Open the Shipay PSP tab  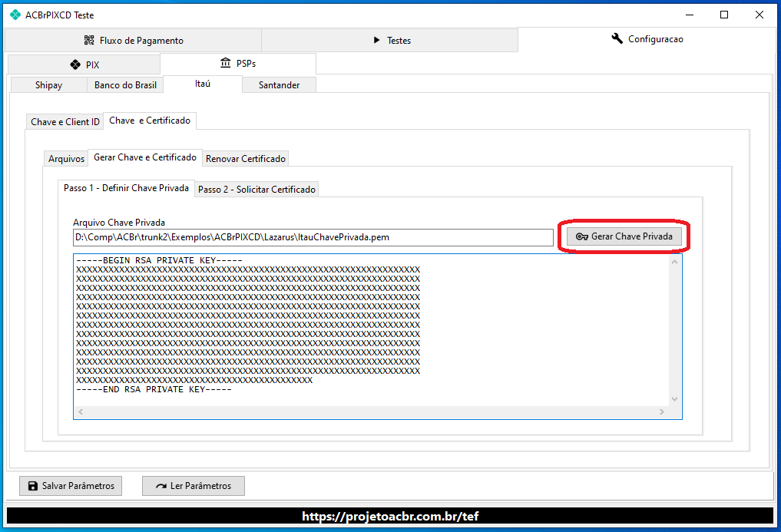pyautogui.click(x=48, y=84)
